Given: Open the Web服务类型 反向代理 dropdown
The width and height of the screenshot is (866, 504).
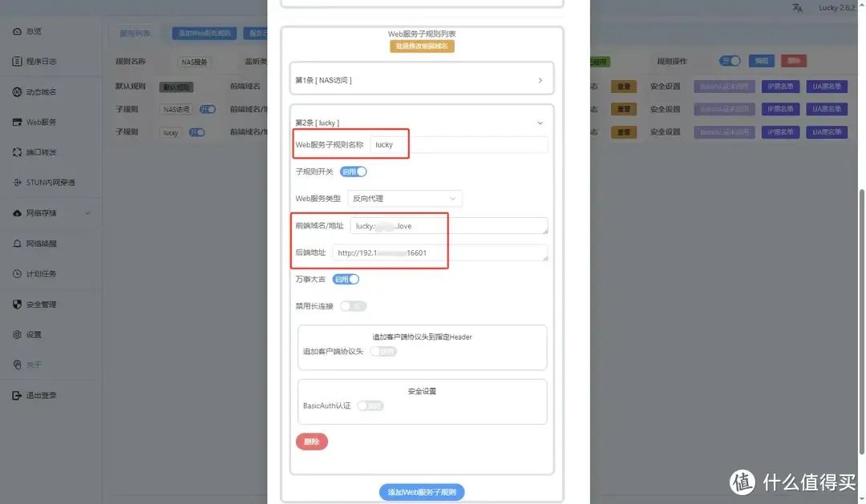Looking at the screenshot, I should click(404, 198).
